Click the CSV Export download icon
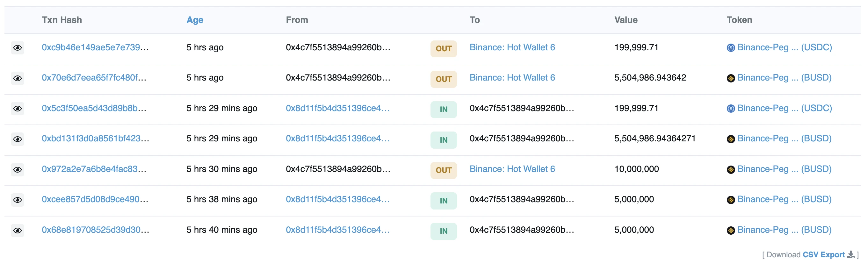868x263 pixels. coord(851,255)
